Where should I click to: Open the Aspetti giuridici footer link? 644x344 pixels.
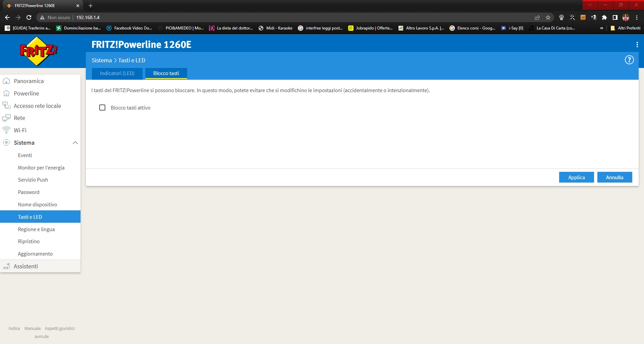(60, 329)
